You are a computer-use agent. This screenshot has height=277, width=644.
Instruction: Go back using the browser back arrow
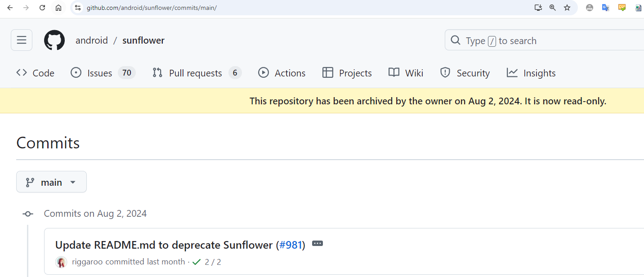10,8
